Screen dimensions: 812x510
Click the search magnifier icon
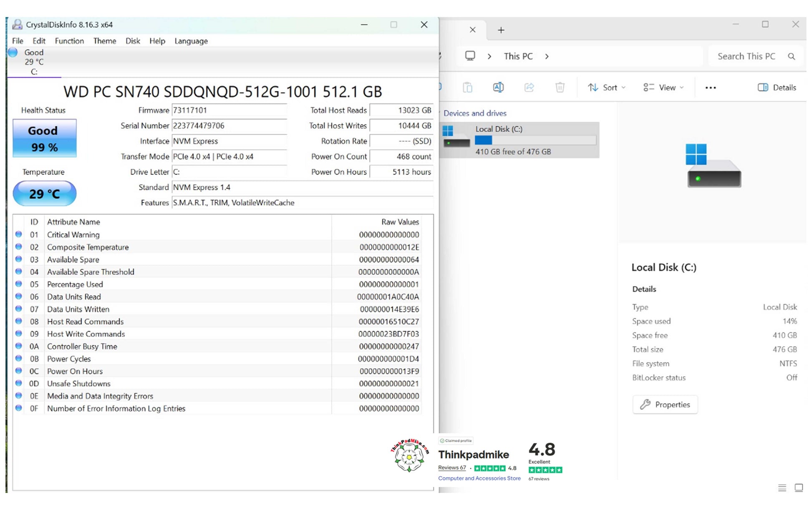pos(791,57)
